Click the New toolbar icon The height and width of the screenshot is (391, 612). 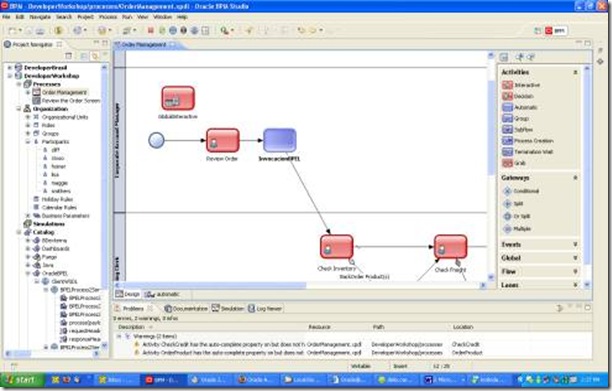12,30
